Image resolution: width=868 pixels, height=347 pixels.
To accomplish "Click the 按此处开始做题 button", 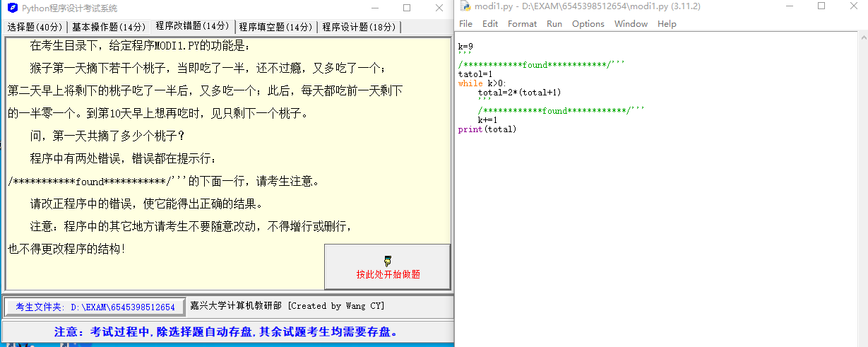I will [x=387, y=266].
